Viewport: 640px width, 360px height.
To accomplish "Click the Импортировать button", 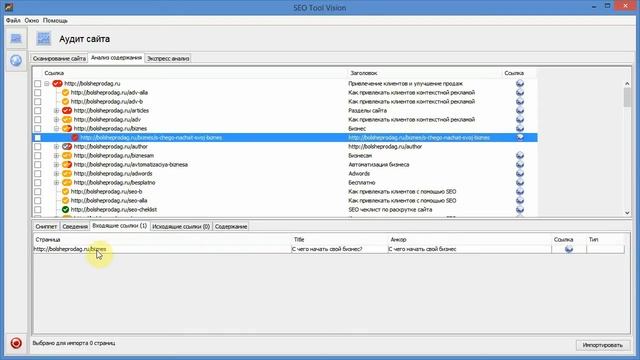I will point(602,345).
